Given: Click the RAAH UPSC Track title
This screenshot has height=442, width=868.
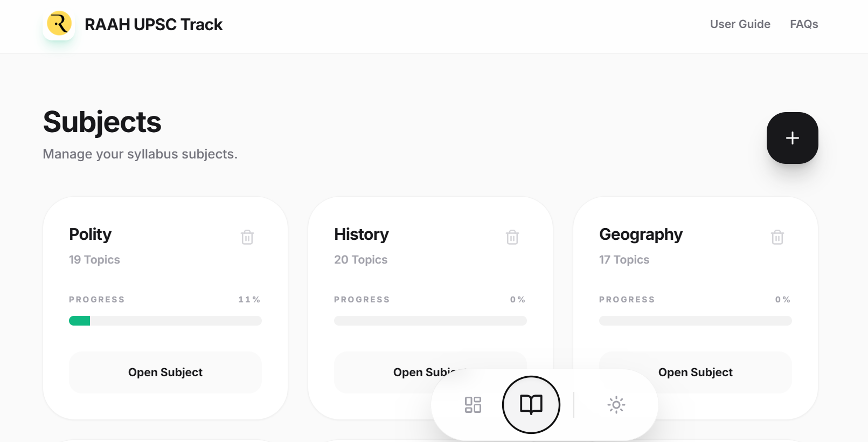Looking at the screenshot, I should pos(154,25).
